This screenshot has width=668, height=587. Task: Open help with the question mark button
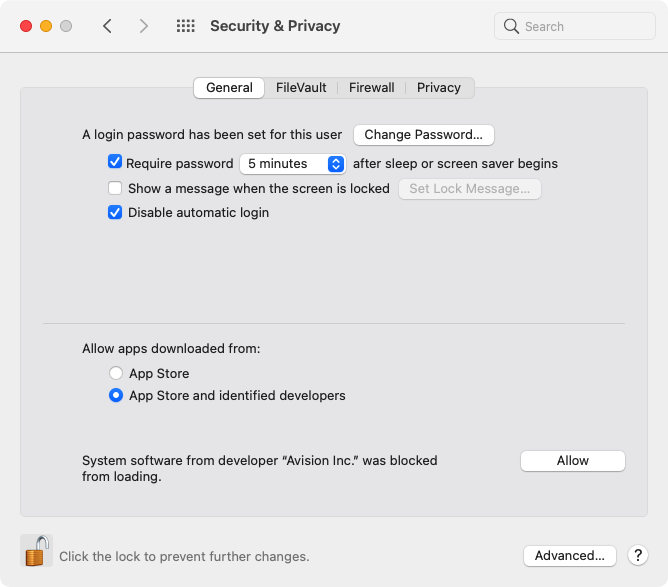638,555
